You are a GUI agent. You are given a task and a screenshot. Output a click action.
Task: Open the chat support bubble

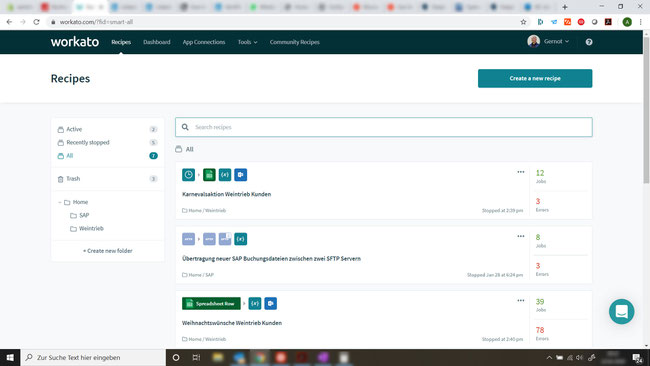(x=621, y=311)
